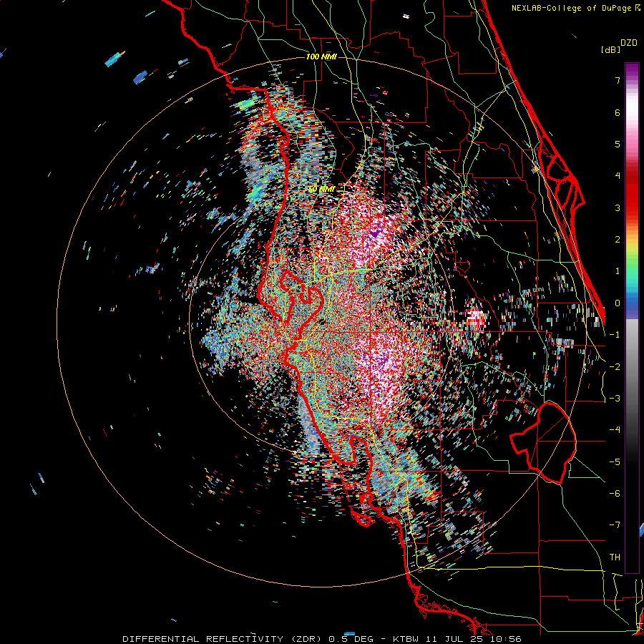The width and height of the screenshot is (644, 644).
Task: Click the -7 value on color scale
Action: click(x=615, y=525)
